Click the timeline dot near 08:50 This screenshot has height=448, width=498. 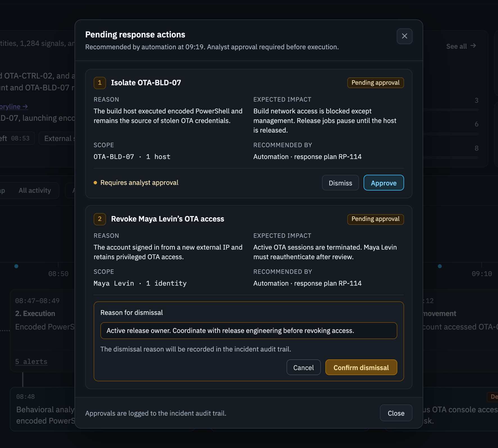coord(16,266)
